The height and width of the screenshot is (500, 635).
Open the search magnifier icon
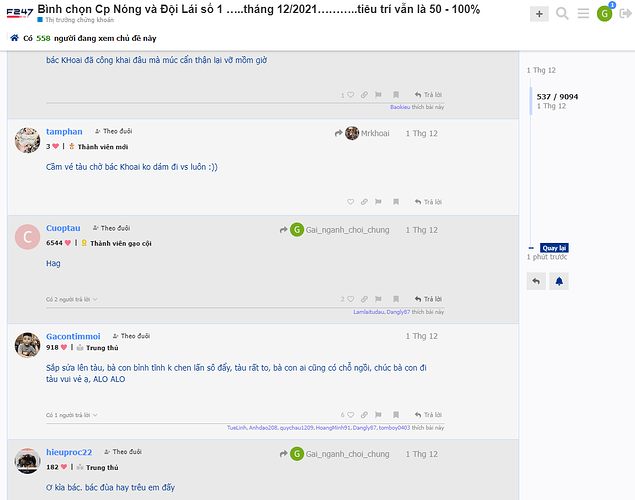coord(562,14)
